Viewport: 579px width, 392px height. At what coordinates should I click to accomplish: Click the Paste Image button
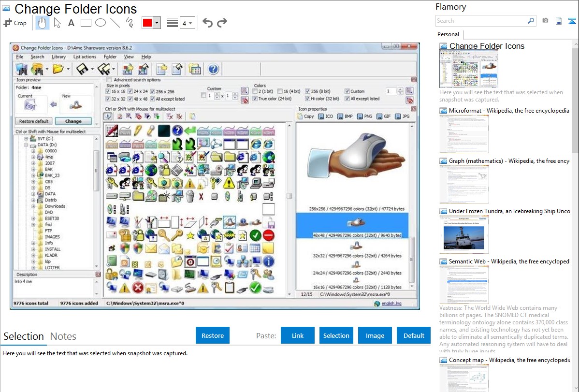[x=375, y=335]
